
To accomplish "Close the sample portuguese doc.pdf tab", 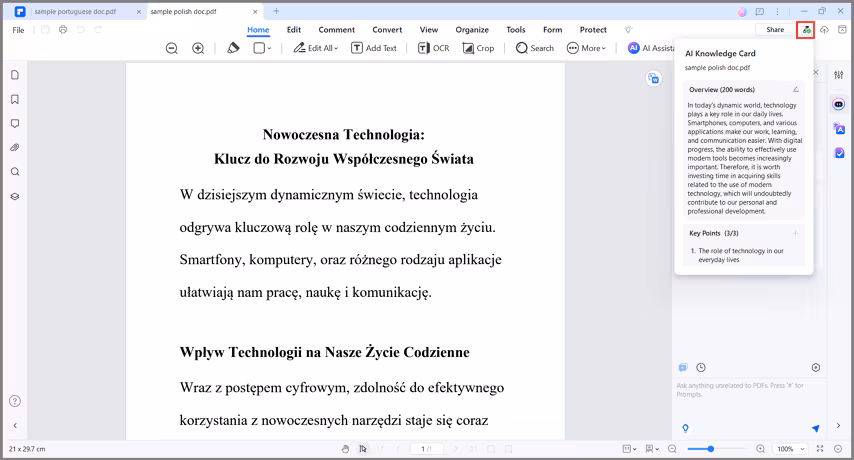I will (x=138, y=11).
